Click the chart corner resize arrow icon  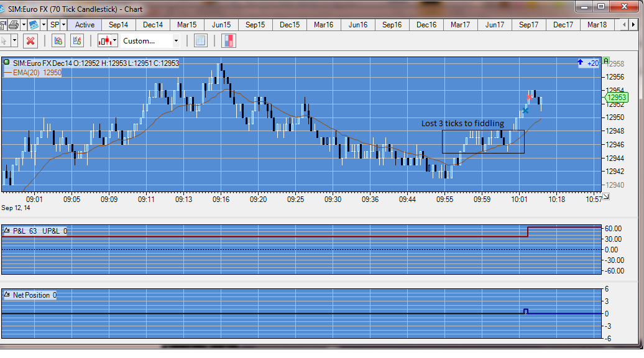point(606,196)
